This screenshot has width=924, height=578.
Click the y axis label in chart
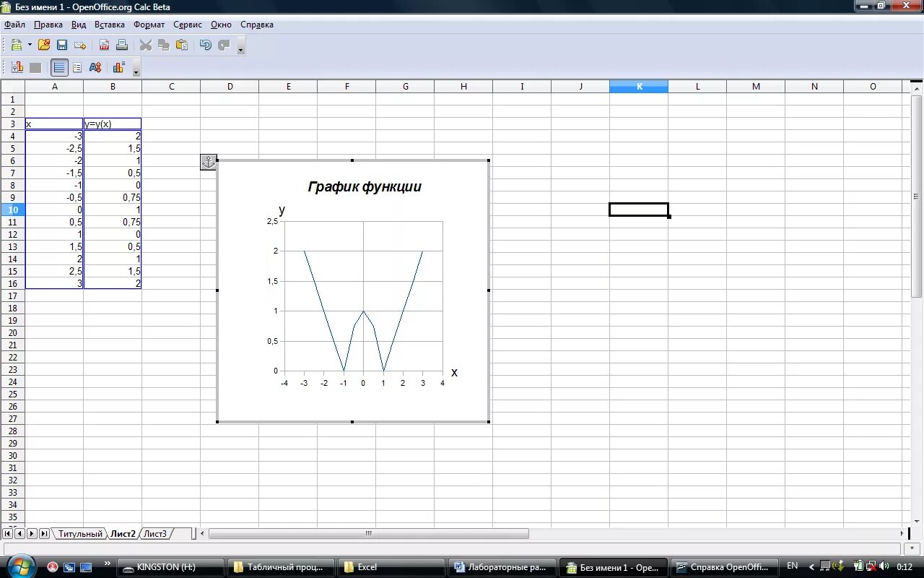[x=282, y=210]
